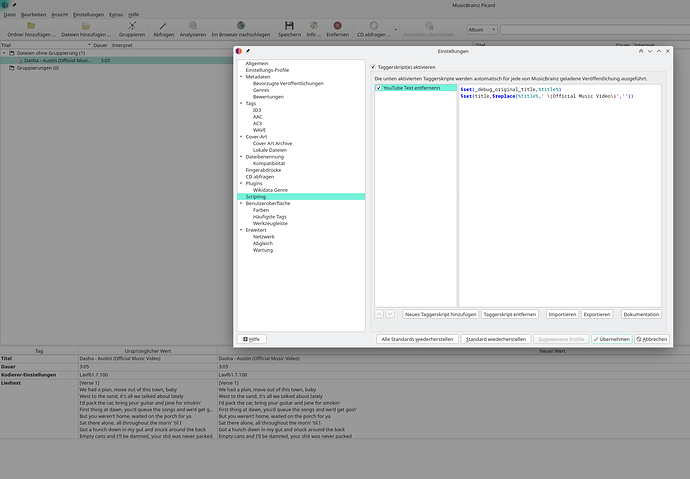Collapse Dateien ohne Gruppierung tree node
The width and height of the screenshot is (690, 479).
(x=4, y=53)
